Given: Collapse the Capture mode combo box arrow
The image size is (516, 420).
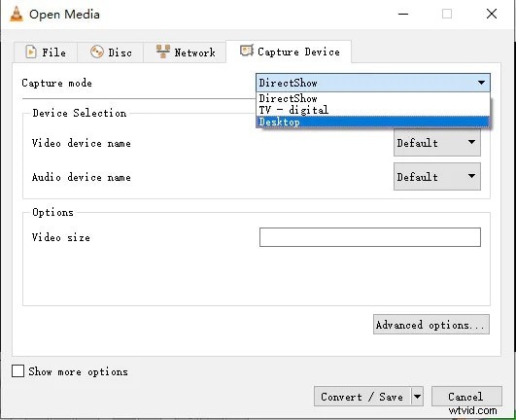Looking at the screenshot, I should (481, 83).
